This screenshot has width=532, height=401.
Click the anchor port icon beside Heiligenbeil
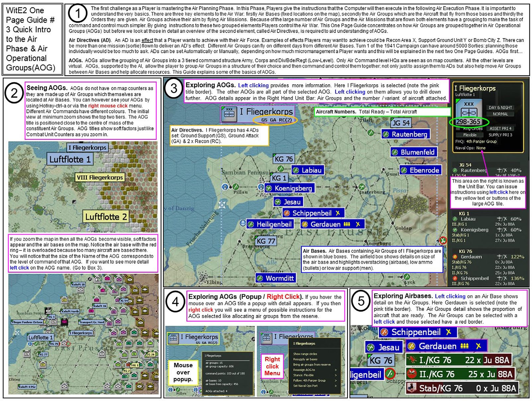coord(243,223)
